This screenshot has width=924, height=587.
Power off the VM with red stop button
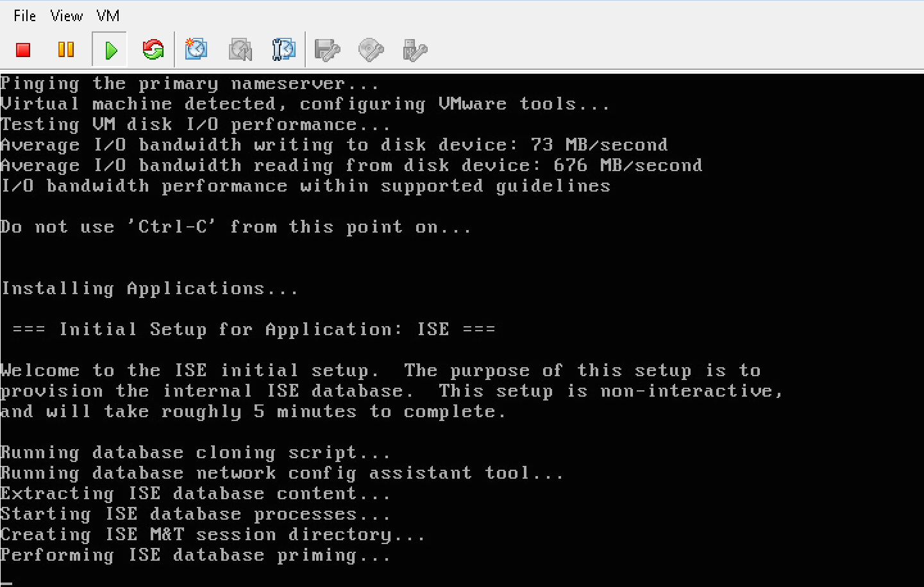[24, 50]
